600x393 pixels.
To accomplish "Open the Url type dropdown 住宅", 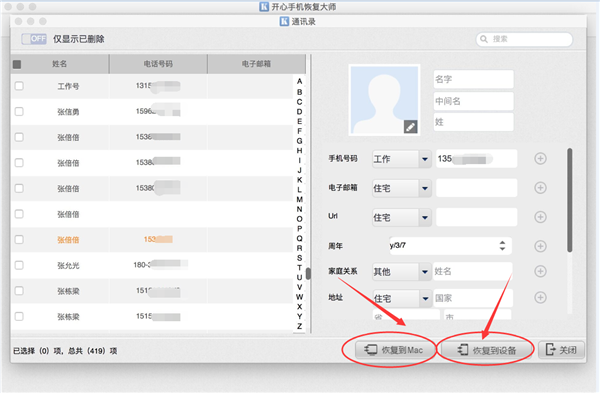I will [402, 217].
